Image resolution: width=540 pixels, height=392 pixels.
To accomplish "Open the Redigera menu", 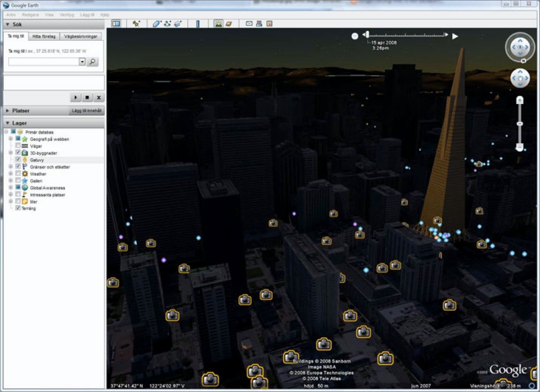I will pyautogui.click(x=30, y=15).
